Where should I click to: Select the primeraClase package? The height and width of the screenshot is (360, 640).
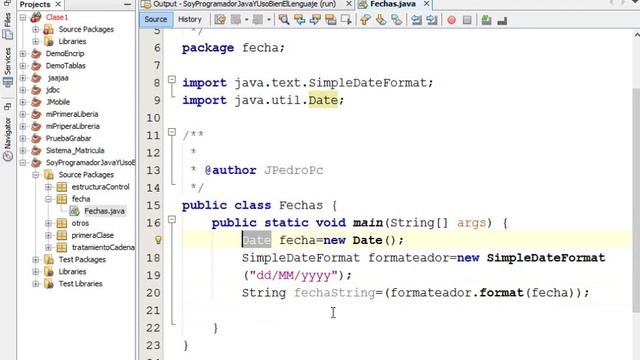pyautogui.click(x=92, y=236)
